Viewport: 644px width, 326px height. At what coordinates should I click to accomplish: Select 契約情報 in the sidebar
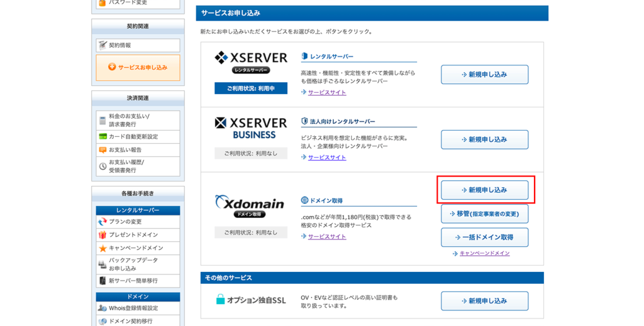point(138,45)
